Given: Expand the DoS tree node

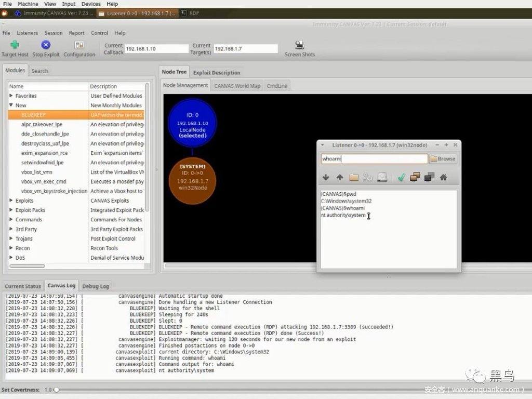Looking at the screenshot, I should [11, 258].
